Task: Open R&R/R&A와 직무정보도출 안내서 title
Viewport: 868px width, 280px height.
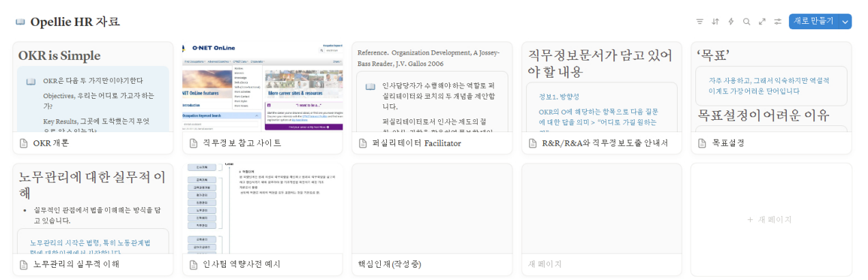Action: (x=605, y=143)
